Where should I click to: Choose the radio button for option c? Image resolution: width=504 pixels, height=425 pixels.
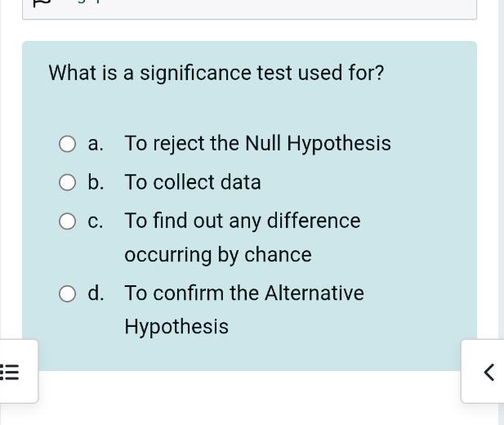(x=67, y=221)
